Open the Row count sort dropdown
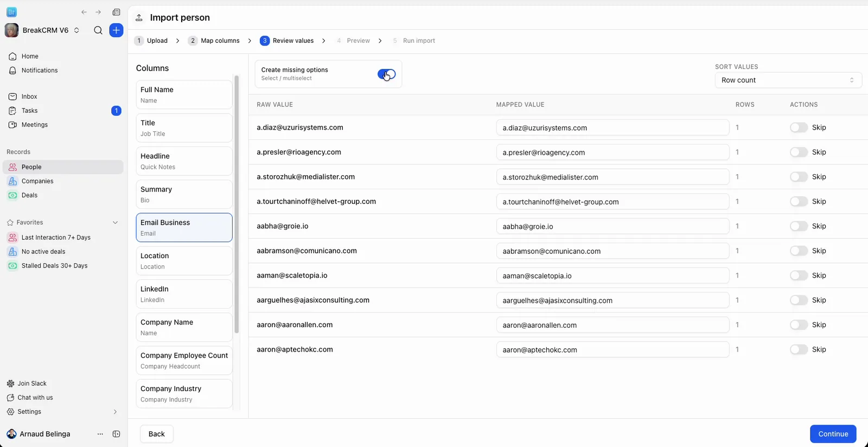Screen dimensions: 868x447 pos(788,80)
